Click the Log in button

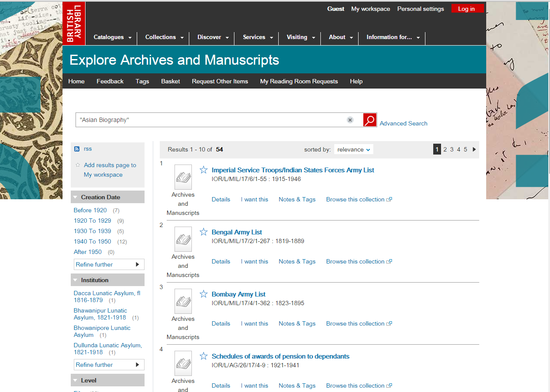pos(467,9)
